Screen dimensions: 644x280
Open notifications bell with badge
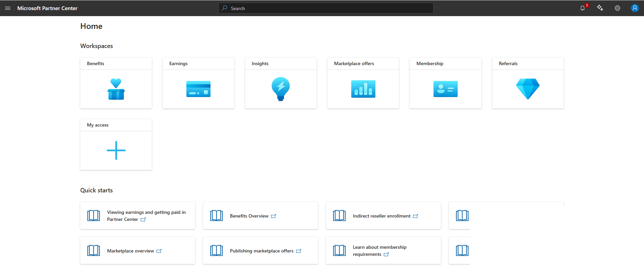click(583, 8)
